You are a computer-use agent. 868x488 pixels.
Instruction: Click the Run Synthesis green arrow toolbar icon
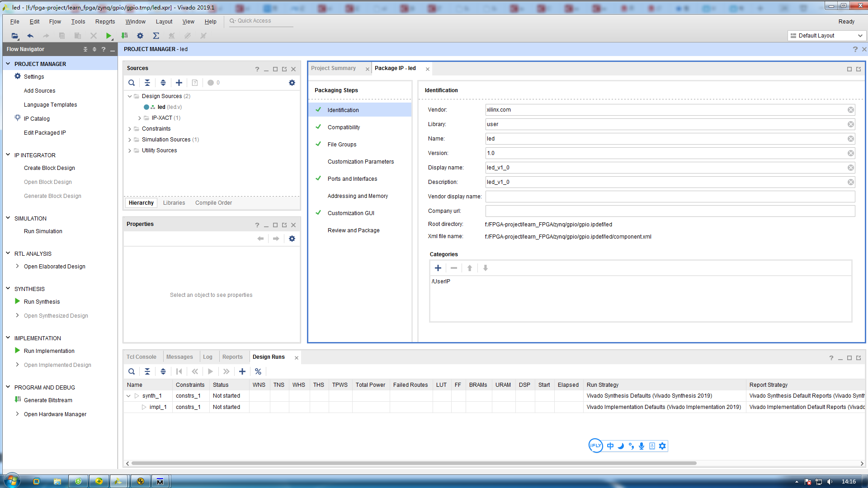(108, 36)
